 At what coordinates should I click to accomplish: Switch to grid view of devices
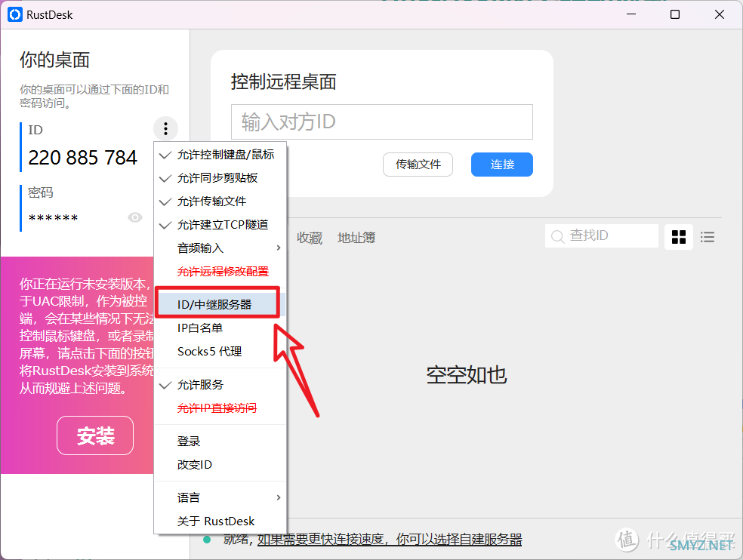pos(679,237)
